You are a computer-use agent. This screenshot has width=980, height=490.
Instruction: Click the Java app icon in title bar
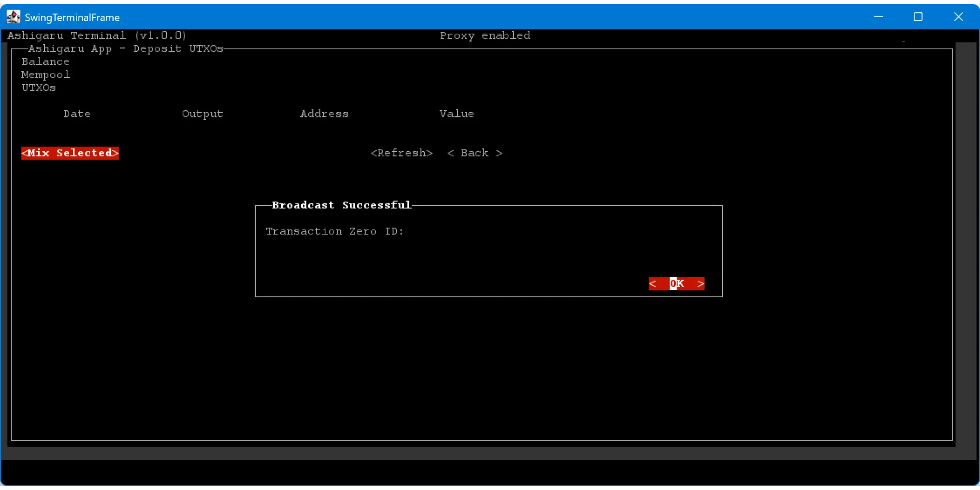click(x=13, y=17)
